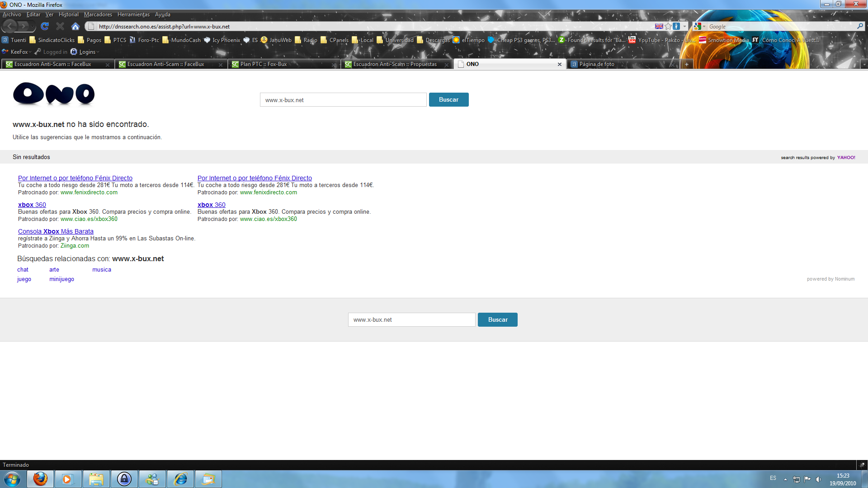Click the Firefox icon in the taskbar
Image resolution: width=868 pixels, height=488 pixels.
[40, 479]
